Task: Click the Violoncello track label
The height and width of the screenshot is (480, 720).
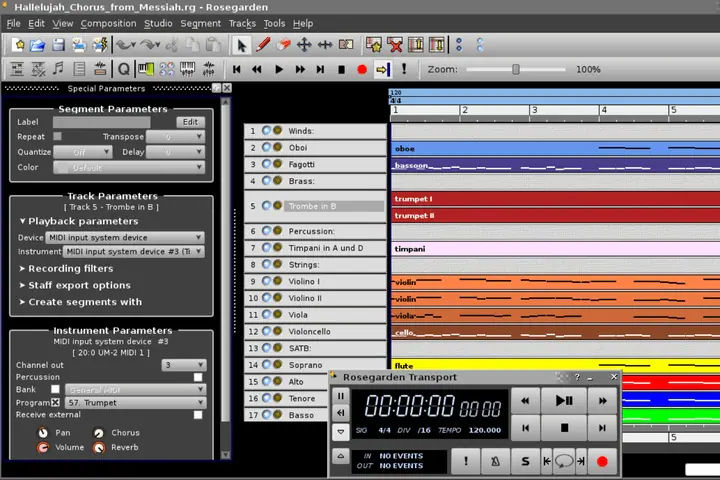Action: pyautogui.click(x=309, y=332)
